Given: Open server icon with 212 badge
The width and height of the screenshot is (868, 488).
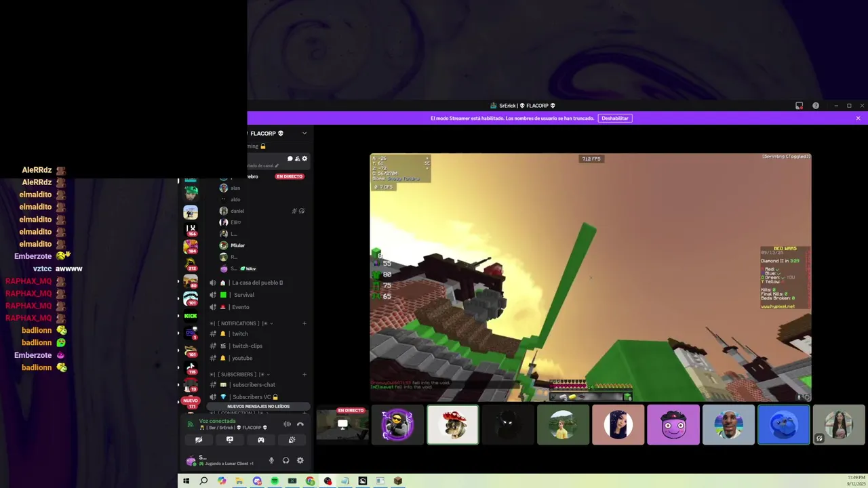Looking at the screenshot, I should click(x=191, y=264).
